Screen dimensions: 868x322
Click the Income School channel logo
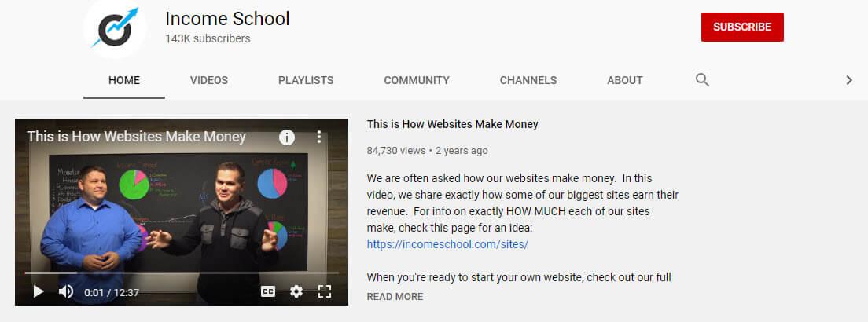click(x=115, y=27)
